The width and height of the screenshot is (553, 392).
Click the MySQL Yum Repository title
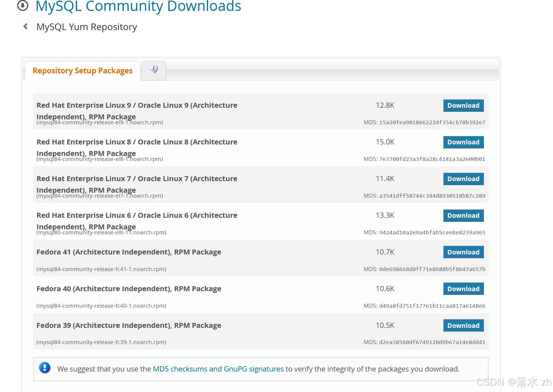click(x=87, y=27)
